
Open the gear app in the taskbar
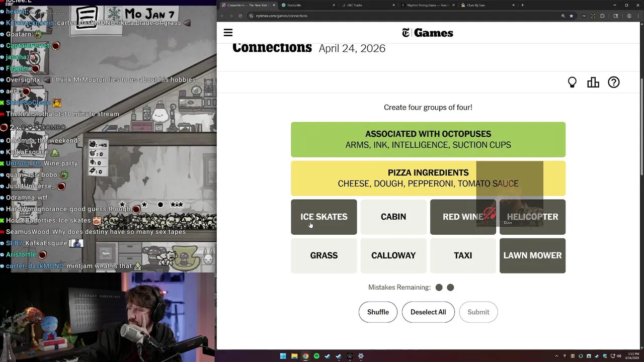[x=361, y=356]
